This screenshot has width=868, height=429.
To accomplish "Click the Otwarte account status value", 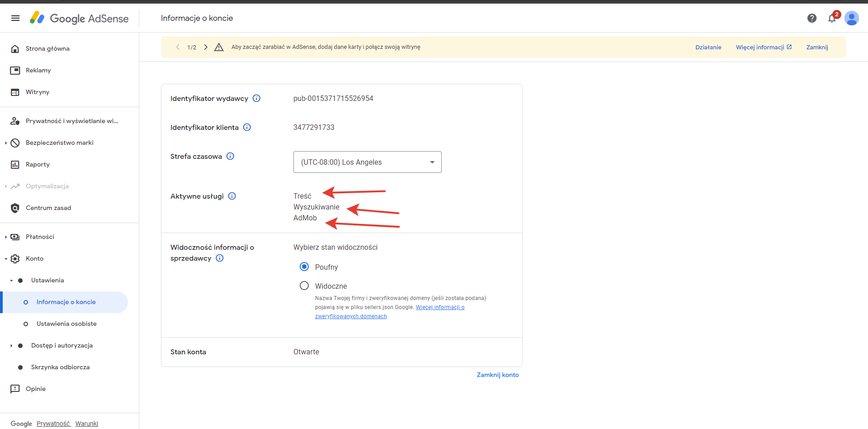I will 306,352.
